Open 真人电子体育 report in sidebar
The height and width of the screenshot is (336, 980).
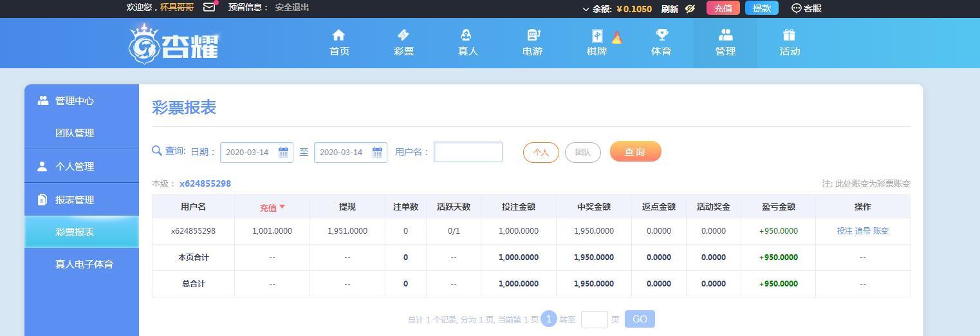pos(84,265)
